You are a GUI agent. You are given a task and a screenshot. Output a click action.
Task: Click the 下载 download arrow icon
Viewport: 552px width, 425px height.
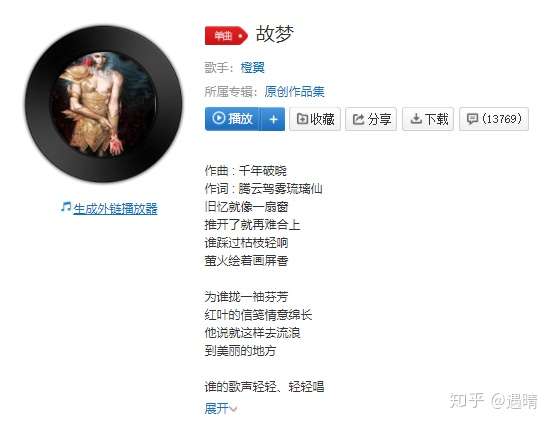click(x=416, y=119)
